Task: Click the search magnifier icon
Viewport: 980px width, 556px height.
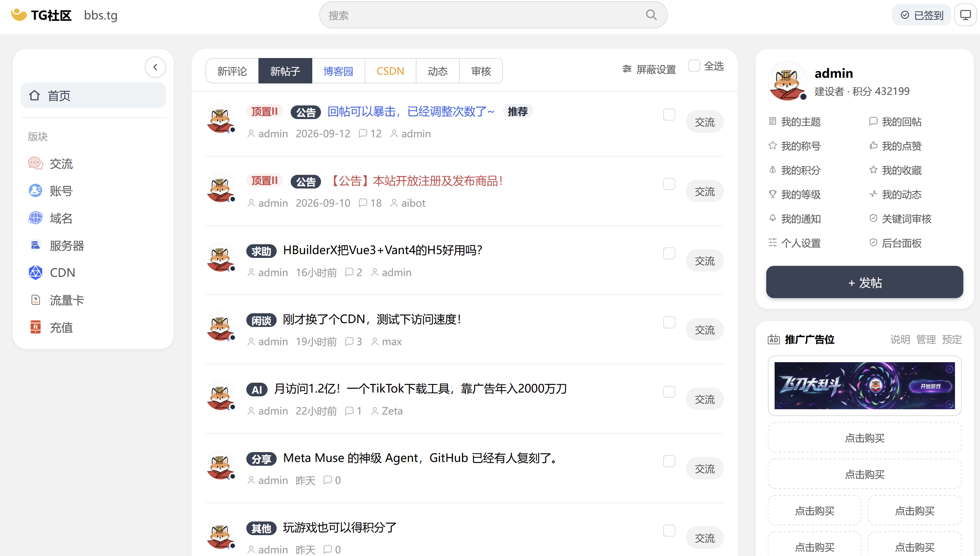Action: click(x=651, y=15)
